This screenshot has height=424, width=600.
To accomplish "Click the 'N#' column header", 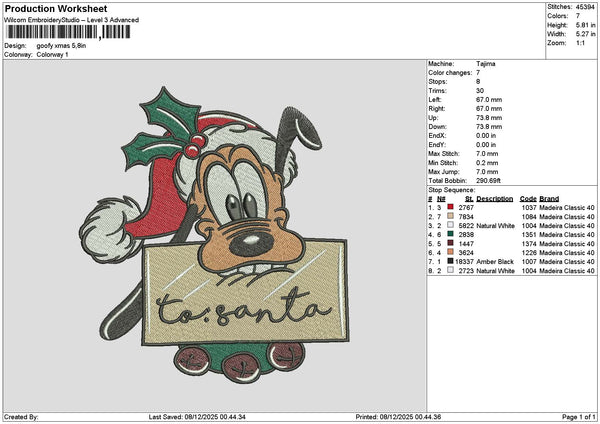I will (441, 199).
